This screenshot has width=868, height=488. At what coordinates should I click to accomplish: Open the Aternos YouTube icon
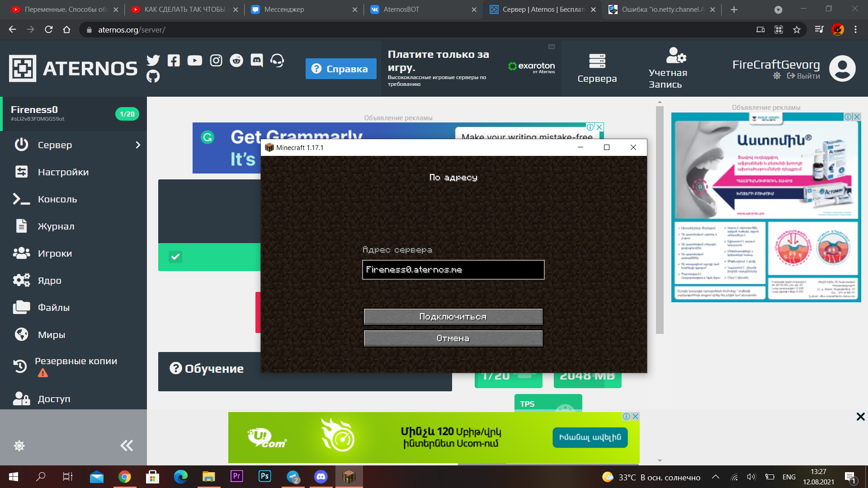pyautogui.click(x=195, y=60)
